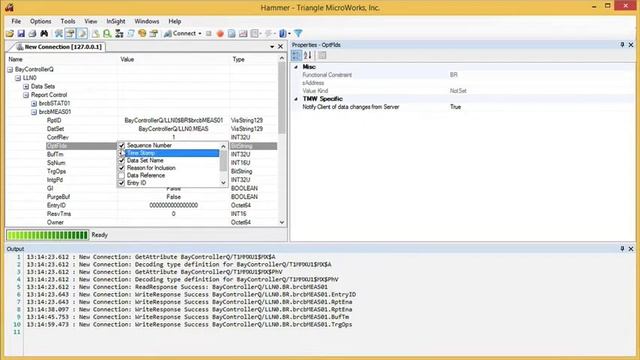
Task: Click the Alphabetical sort icon in Properties
Action: [x=308, y=56]
